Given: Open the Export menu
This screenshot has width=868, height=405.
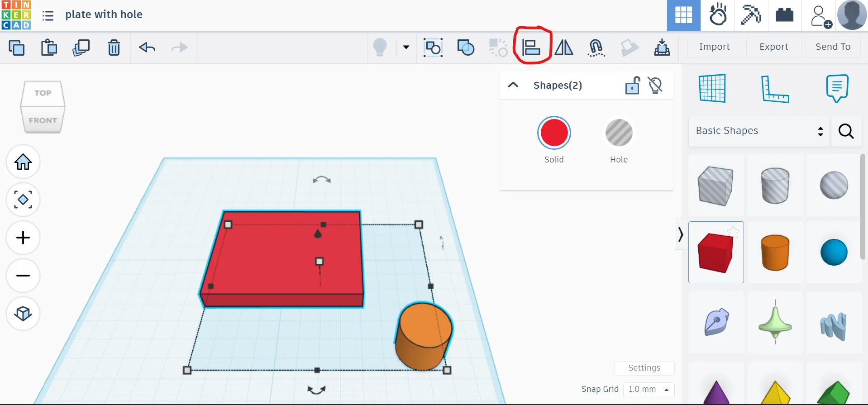Looking at the screenshot, I should 773,47.
